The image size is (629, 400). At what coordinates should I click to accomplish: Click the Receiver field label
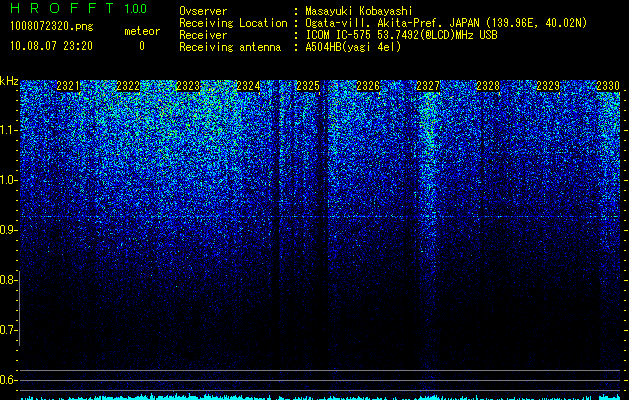(203, 35)
